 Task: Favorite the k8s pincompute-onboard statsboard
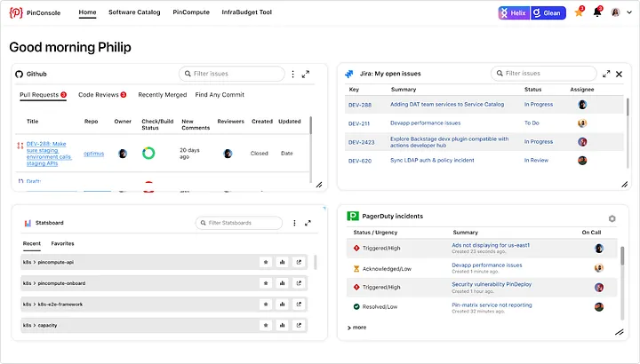tap(266, 283)
